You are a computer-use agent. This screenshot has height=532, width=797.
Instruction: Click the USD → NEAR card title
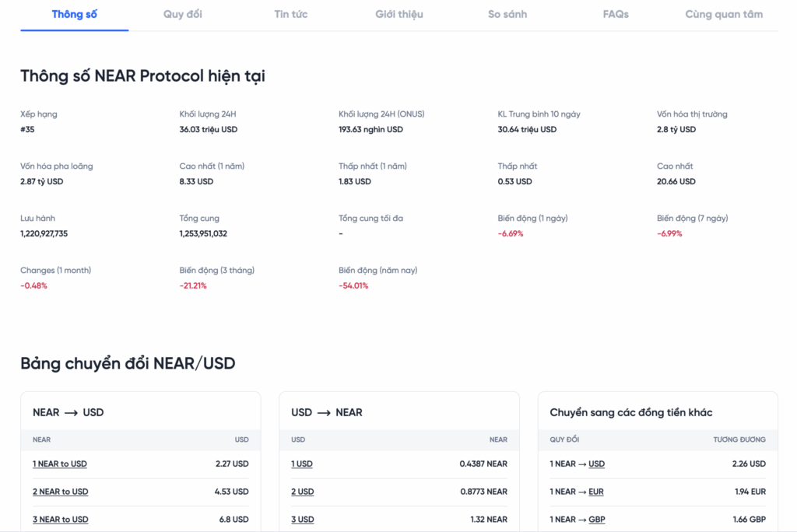327,412
